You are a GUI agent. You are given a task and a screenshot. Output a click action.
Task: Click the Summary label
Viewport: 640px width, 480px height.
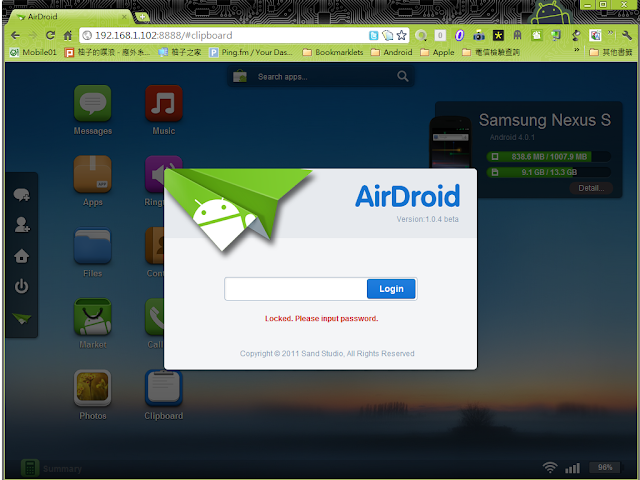62,469
